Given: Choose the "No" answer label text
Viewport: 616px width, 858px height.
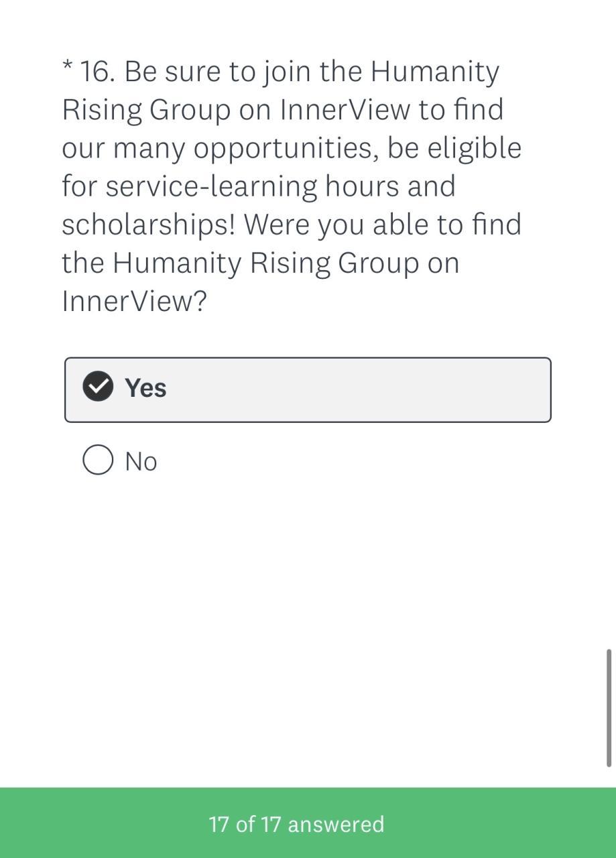Looking at the screenshot, I should coord(141,461).
